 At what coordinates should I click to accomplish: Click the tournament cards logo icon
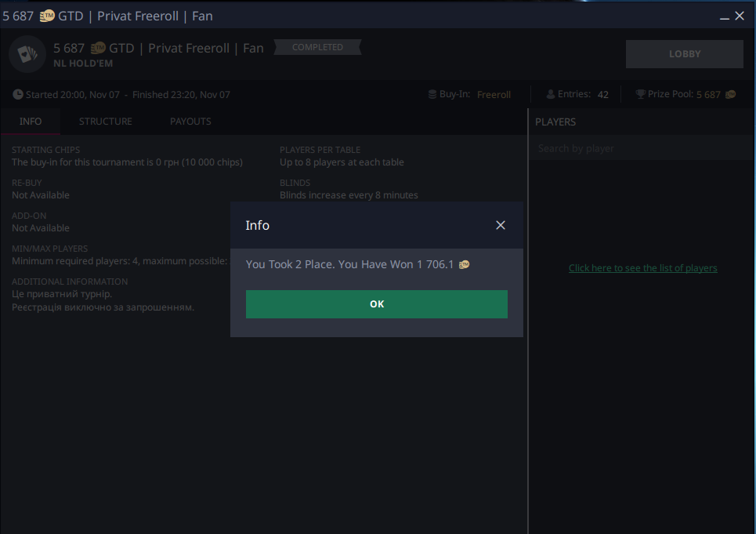pyautogui.click(x=27, y=54)
